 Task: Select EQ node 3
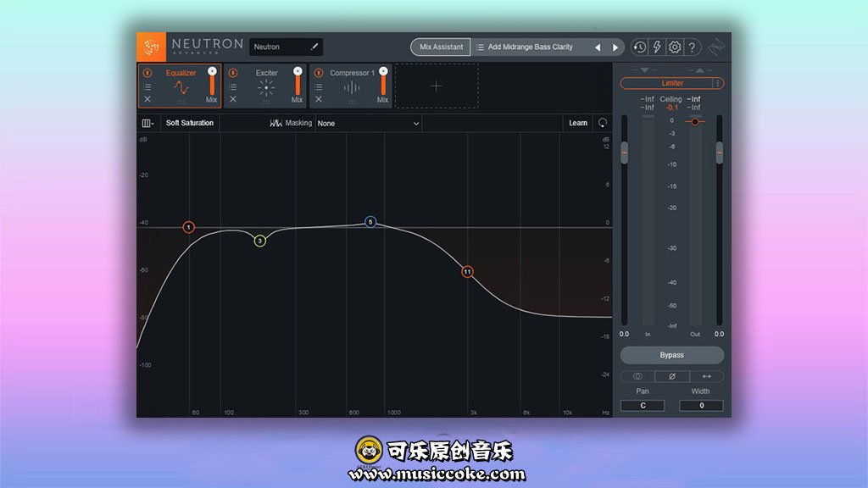260,241
